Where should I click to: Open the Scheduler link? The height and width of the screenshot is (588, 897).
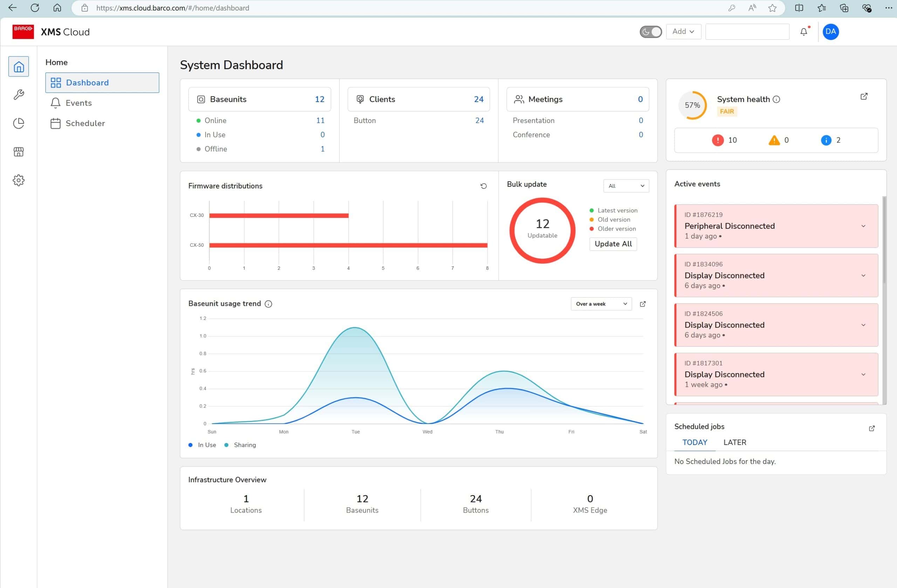(85, 123)
